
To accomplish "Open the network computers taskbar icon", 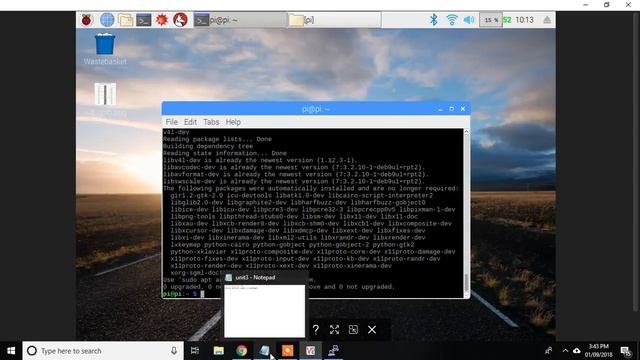I will click(x=333, y=351).
